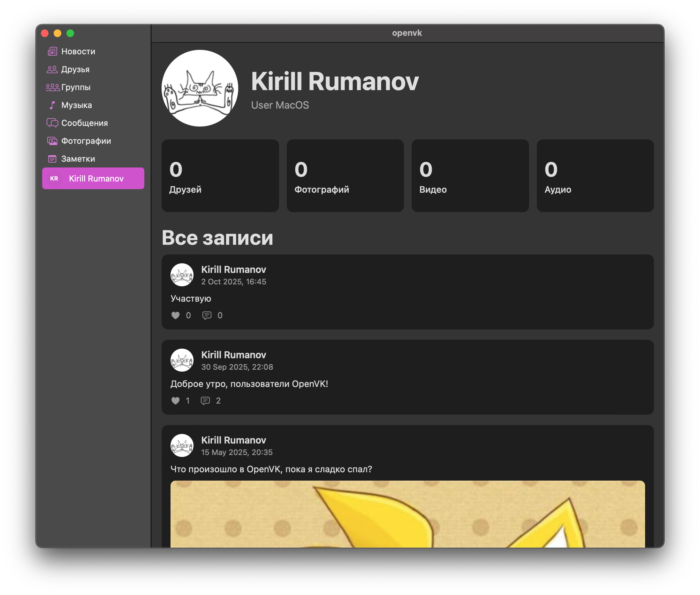Click the Новости newspaper icon
700x595 pixels.
tap(52, 51)
